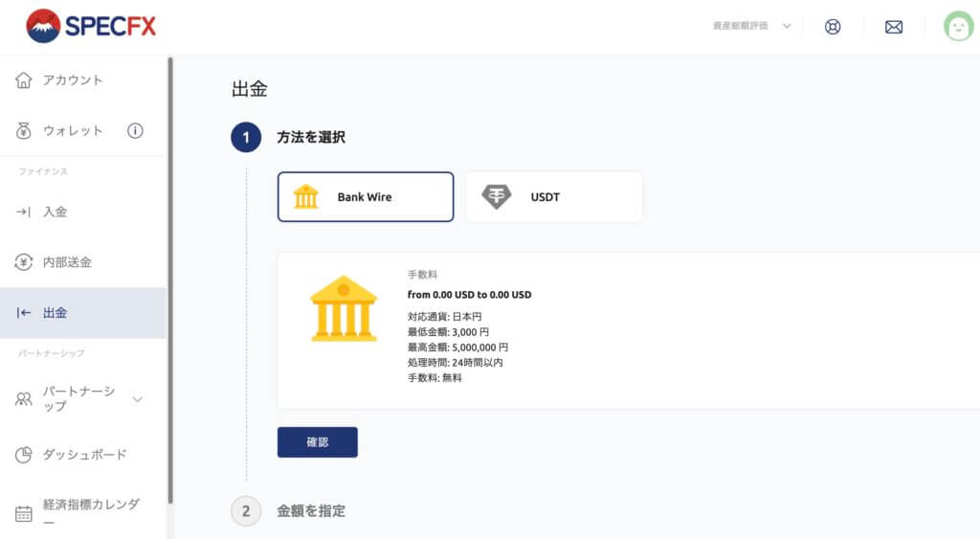Click the 対応通貨: 日本円 line
Viewport: 980px width, 539px height.
click(444, 316)
